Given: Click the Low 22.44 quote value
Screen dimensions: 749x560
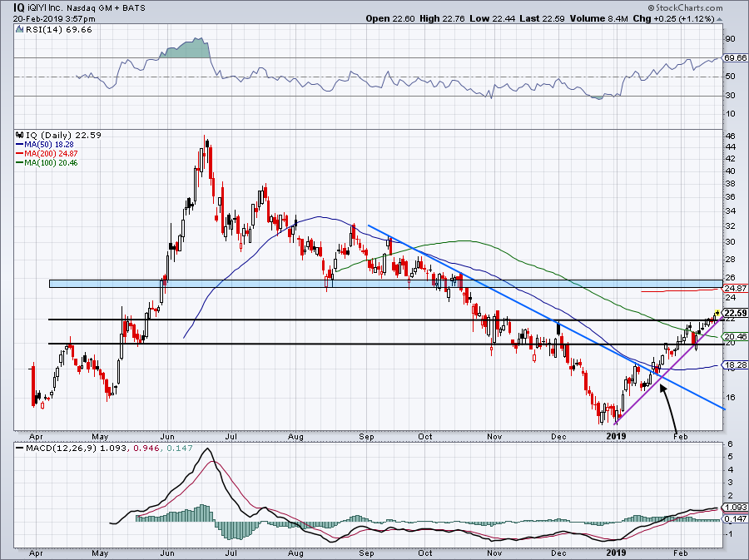Looking at the screenshot, I should pos(492,18).
